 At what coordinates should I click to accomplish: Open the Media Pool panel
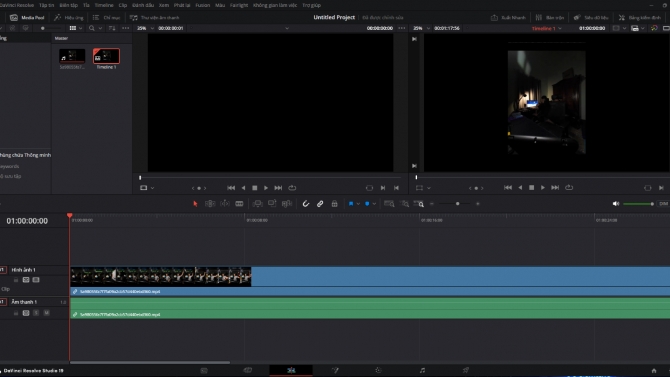pos(27,18)
